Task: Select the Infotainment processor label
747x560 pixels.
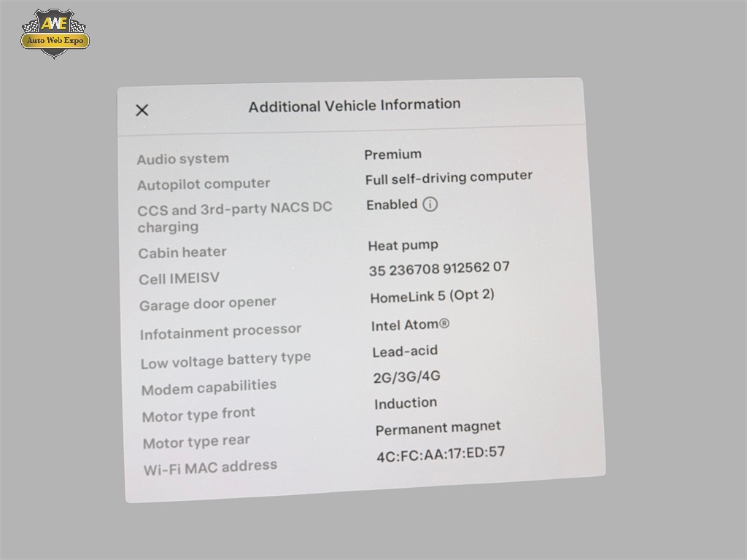Action: [x=220, y=331]
